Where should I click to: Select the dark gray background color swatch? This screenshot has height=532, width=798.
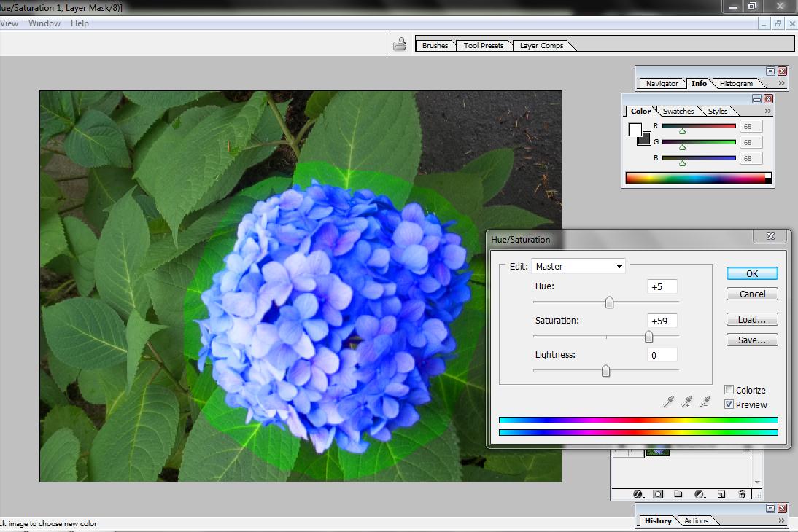(x=646, y=140)
